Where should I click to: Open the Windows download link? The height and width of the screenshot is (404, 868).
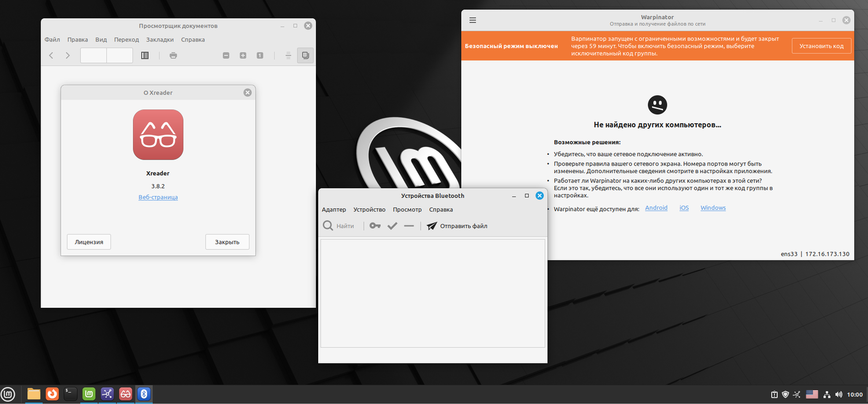[x=713, y=208]
